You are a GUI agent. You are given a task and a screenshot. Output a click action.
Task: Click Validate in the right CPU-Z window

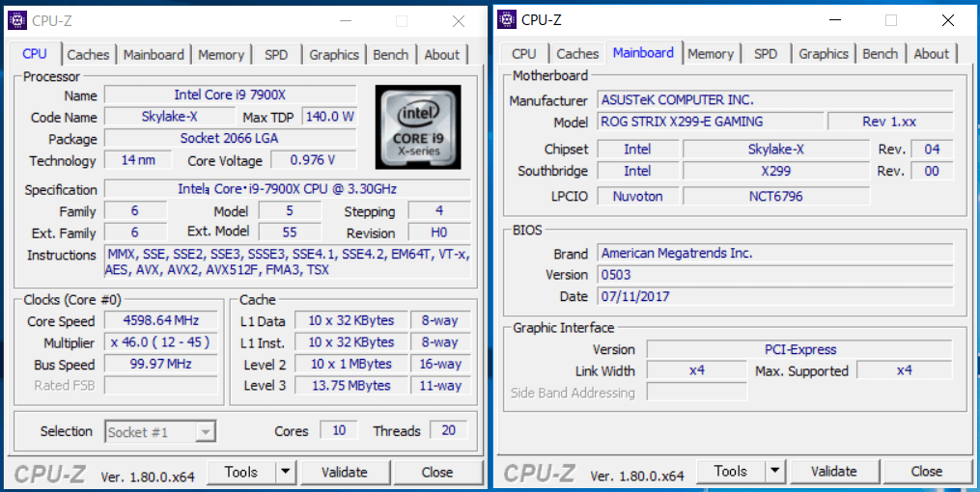coord(834,472)
